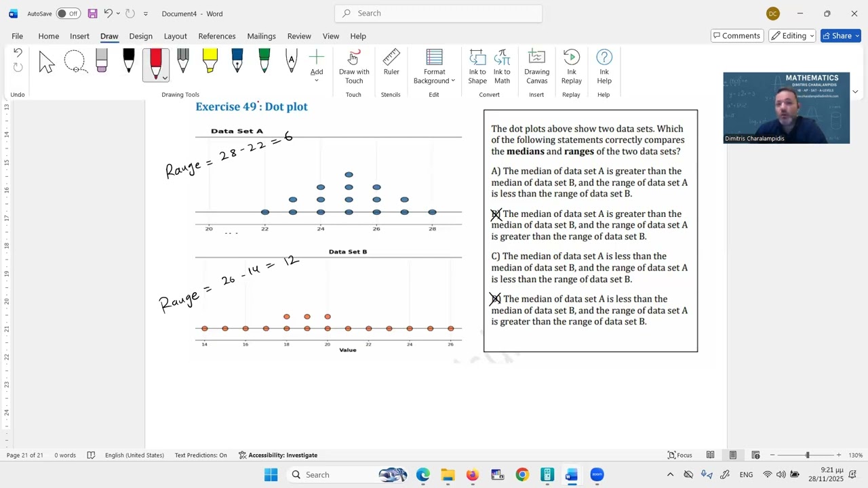The height and width of the screenshot is (488, 868).
Task: Select the blue pen
Action: [x=237, y=62]
